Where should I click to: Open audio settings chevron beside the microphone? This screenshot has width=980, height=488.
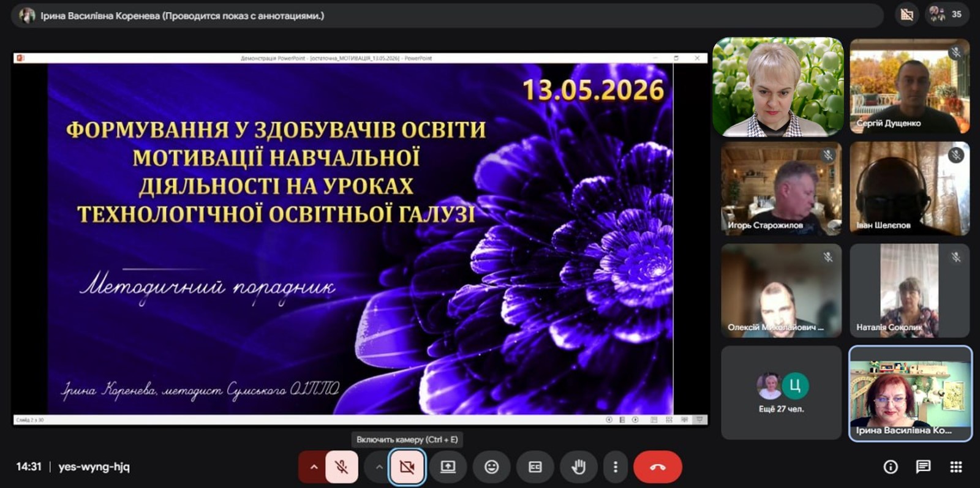(x=313, y=467)
